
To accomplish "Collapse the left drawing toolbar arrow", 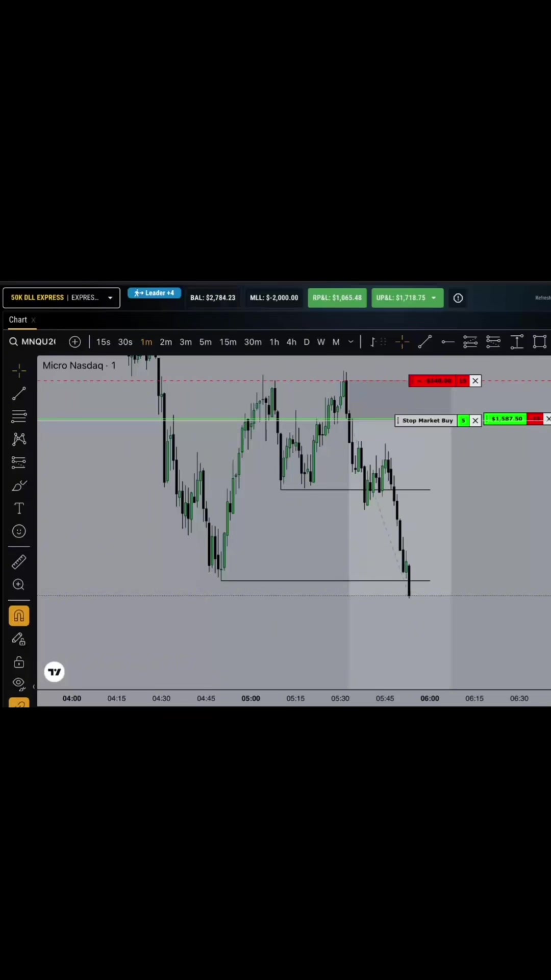I will pyautogui.click(x=34, y=687).
